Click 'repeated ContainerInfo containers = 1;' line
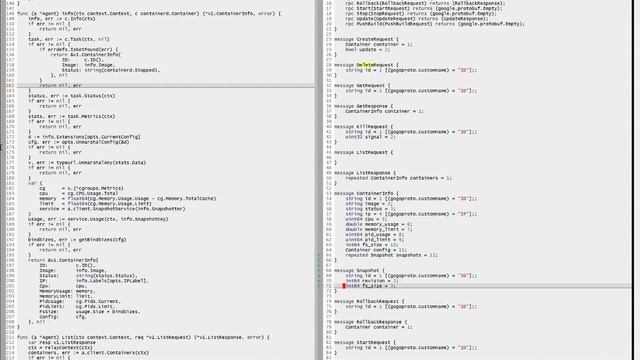This screenshot has width=640, height=360. click(398, 178)
